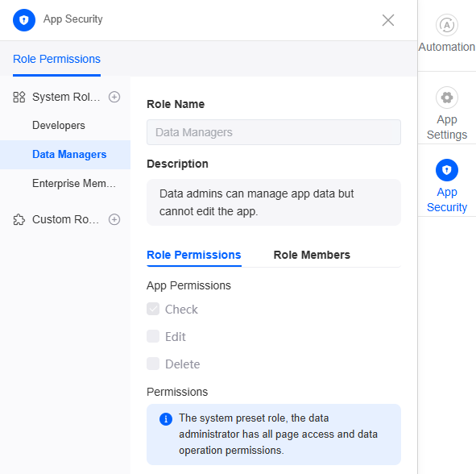Click the System Roles grid icon

(19, 98)
